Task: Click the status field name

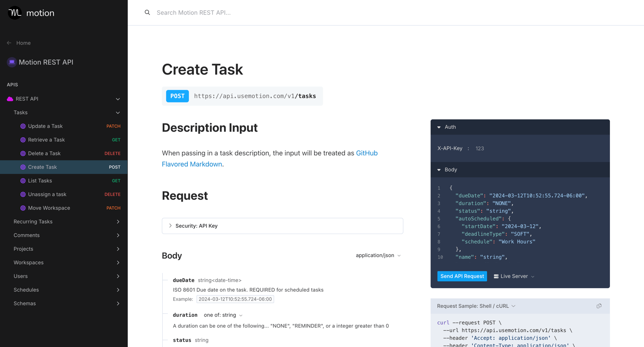Action: pos(182,340)
